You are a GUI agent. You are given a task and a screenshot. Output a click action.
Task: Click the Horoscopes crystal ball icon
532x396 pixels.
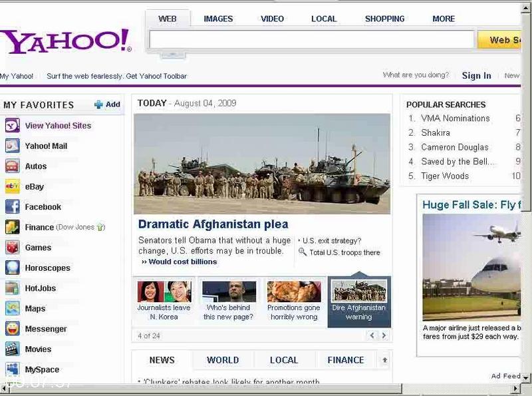pos(12,268)
